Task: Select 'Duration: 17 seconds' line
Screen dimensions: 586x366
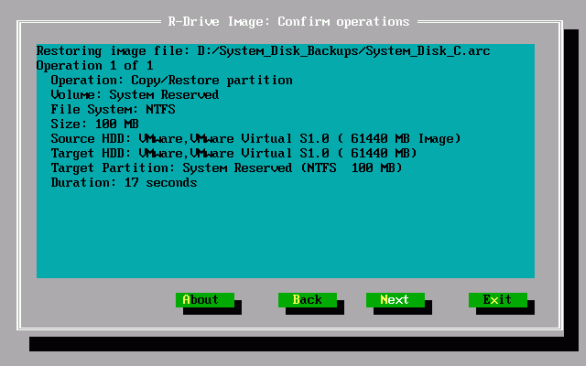Action: [x=124, y=183]
